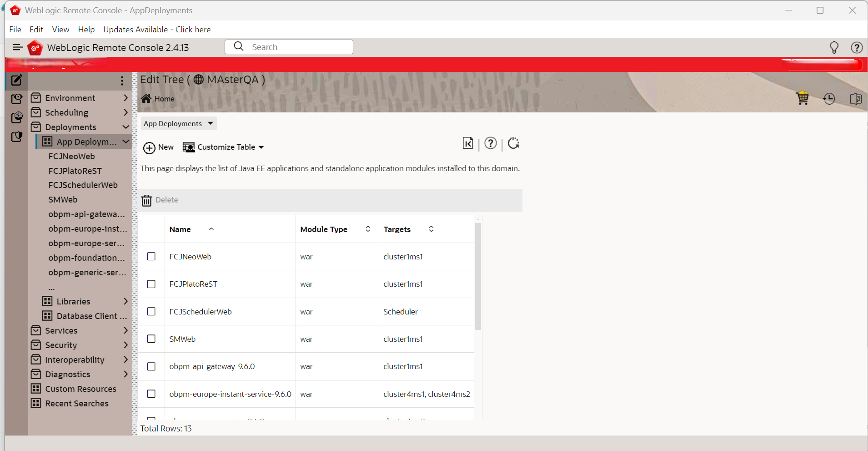This screenshot has width=868, height=451.
Task: Select SMWeb in the navigation tree
Action: (x=63, y=199)
